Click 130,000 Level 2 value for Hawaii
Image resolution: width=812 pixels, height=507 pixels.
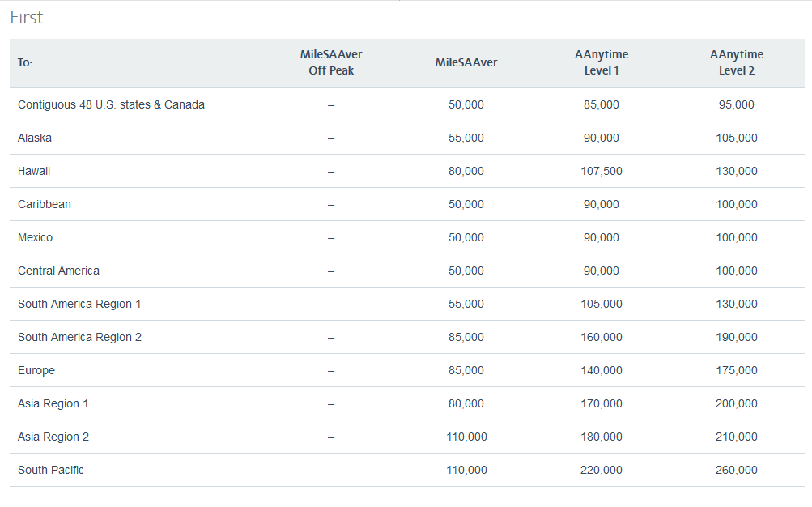point(737,171)
